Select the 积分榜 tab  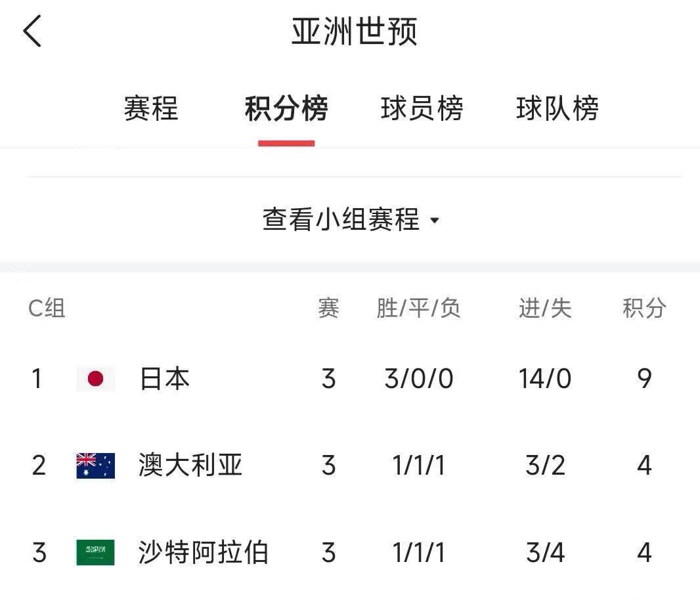(x=286, y=108)
